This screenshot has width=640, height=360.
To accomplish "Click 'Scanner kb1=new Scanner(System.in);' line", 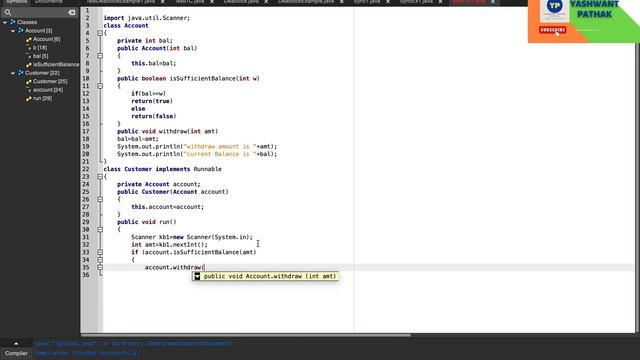I will click(192, 237).
